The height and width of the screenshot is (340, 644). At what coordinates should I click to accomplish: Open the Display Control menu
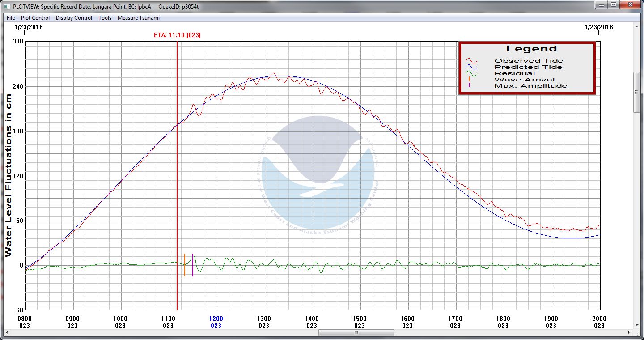(x=74, y=18)
